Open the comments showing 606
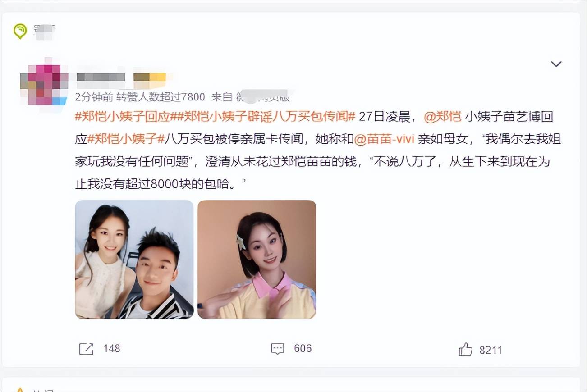This screenshot has width=587, height=392. pyautogui.click(x=291, y=348)
